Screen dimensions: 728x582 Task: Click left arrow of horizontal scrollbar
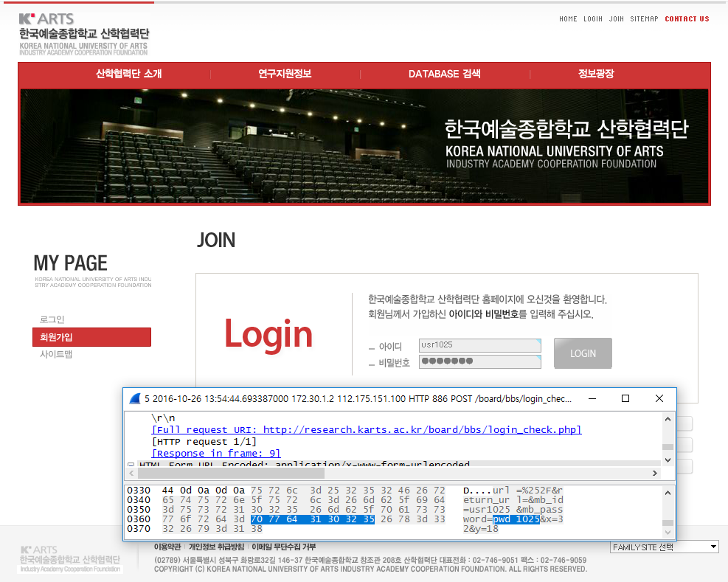tap(131, 474)
